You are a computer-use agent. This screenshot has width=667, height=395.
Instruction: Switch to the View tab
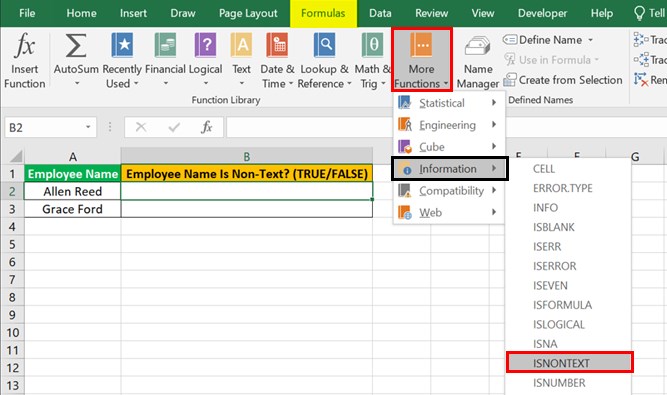pyautogui.click(x=483, y=13)
